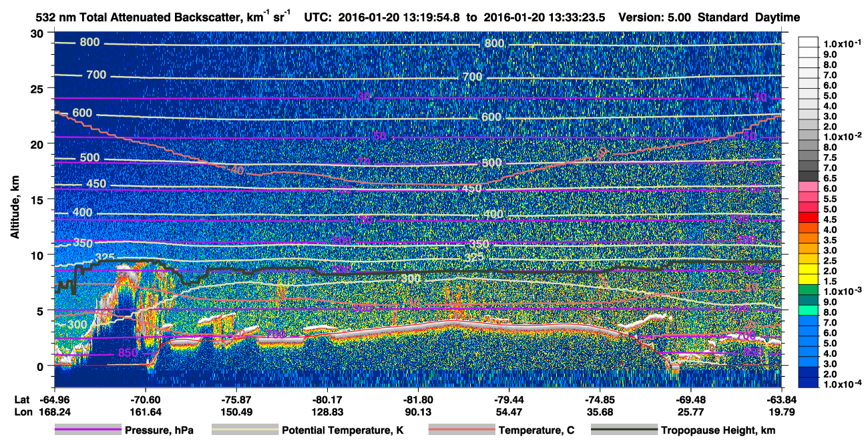Click the colorbar label '3.5'
Image resolution: width=868 pixels, height=445 pixels.
830,240
